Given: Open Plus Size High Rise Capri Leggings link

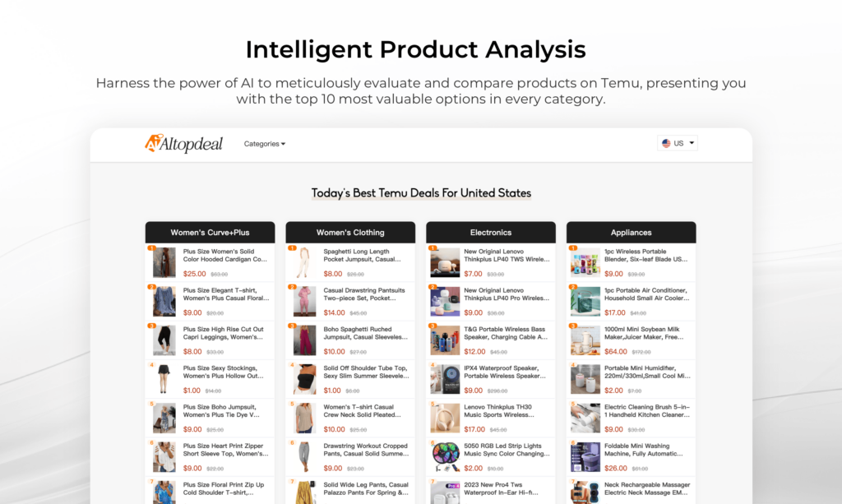Looking at the screenshot, I should point(225,333).
